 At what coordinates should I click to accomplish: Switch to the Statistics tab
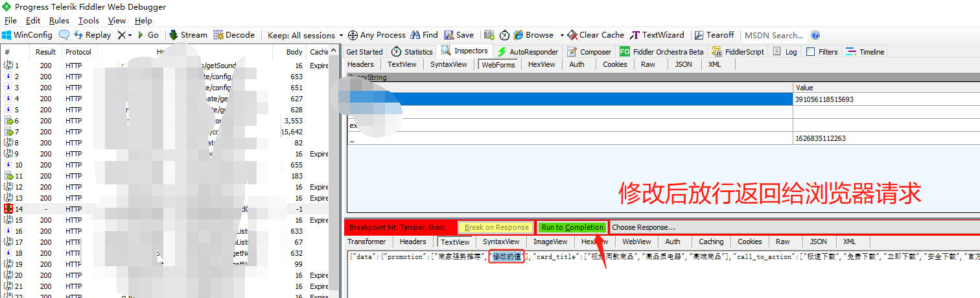coord(412,52)
